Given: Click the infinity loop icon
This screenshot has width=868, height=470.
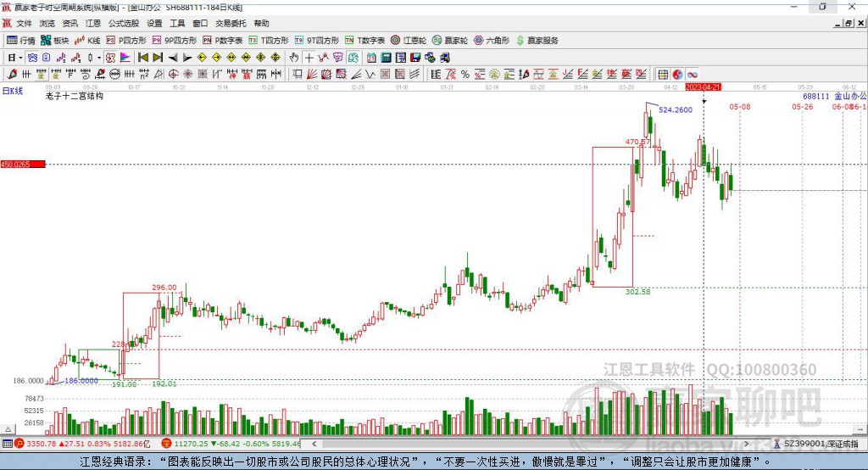Looking at the screenshot, I should (x=693, y=75).
